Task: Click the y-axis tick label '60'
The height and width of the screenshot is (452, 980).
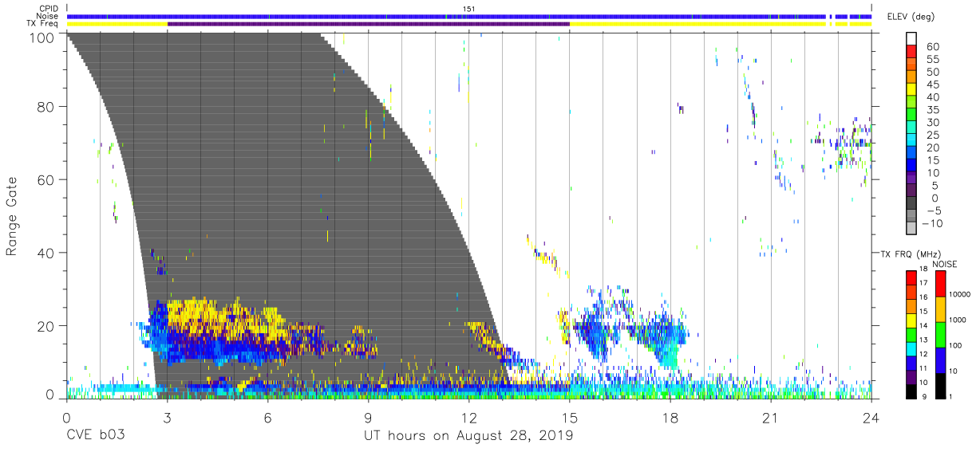Action: [47, 179]
